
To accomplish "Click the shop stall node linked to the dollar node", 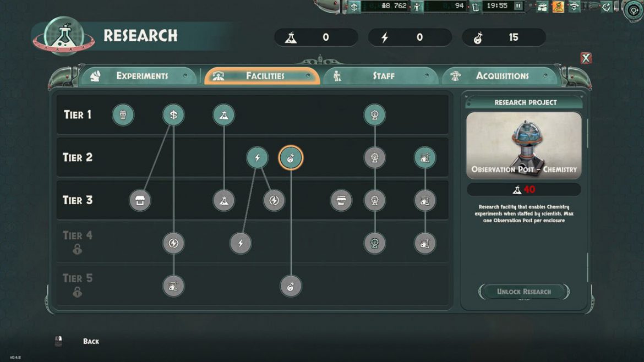I will coord(140,200).
